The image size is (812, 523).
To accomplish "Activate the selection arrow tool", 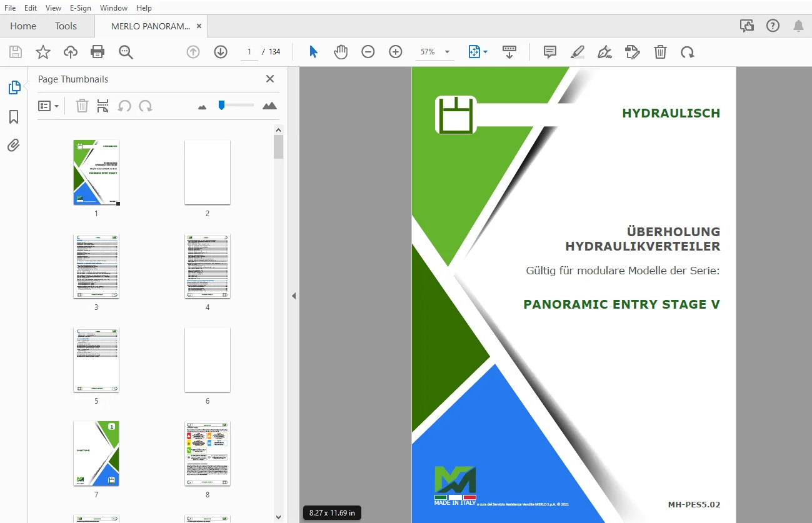I will tap(313, 52).
